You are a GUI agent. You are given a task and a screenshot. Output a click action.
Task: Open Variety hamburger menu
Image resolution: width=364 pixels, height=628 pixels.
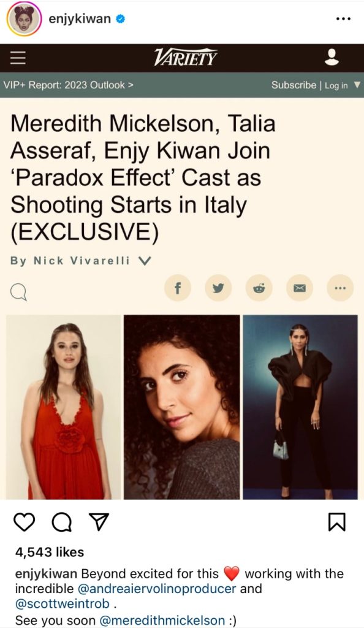(18, 58)
